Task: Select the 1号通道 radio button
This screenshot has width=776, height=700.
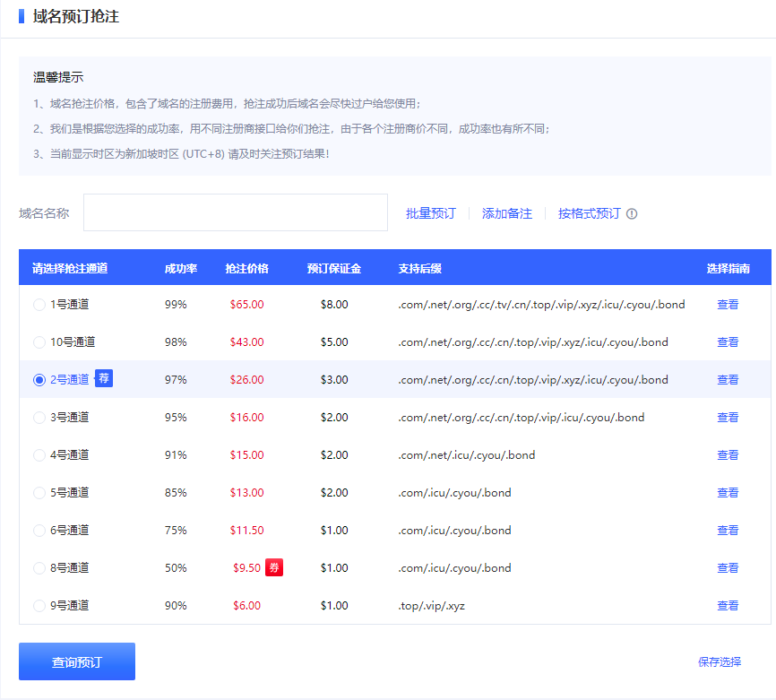Action: [39, 305]
